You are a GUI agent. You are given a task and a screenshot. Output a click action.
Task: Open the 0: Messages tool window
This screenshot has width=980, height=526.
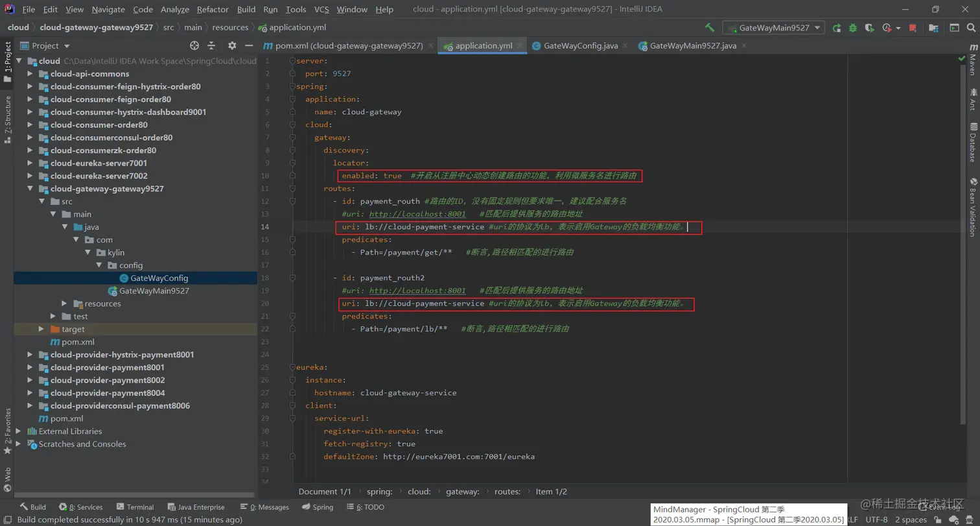[264, 507]
